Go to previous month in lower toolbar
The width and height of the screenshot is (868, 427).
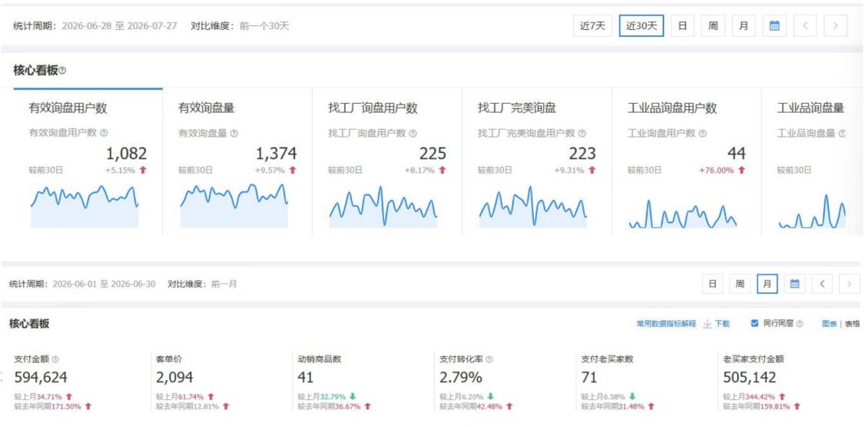click(822, 283)
